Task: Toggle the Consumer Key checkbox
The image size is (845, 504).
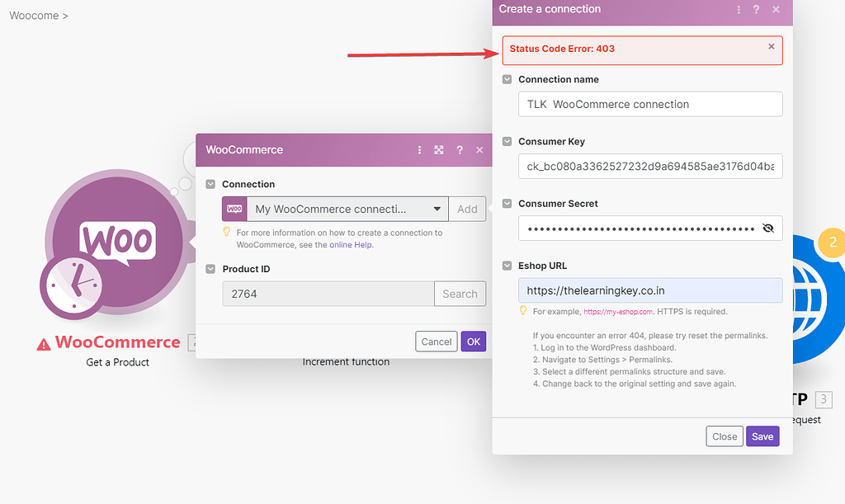Action: click(x=507, y=142)
